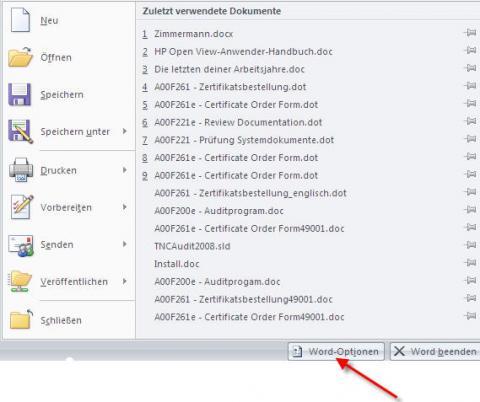The width and height of the screenshot is (480, 402).
Task: Expand the Drucken submenu arrow
Action: click(x=124, y=170)
